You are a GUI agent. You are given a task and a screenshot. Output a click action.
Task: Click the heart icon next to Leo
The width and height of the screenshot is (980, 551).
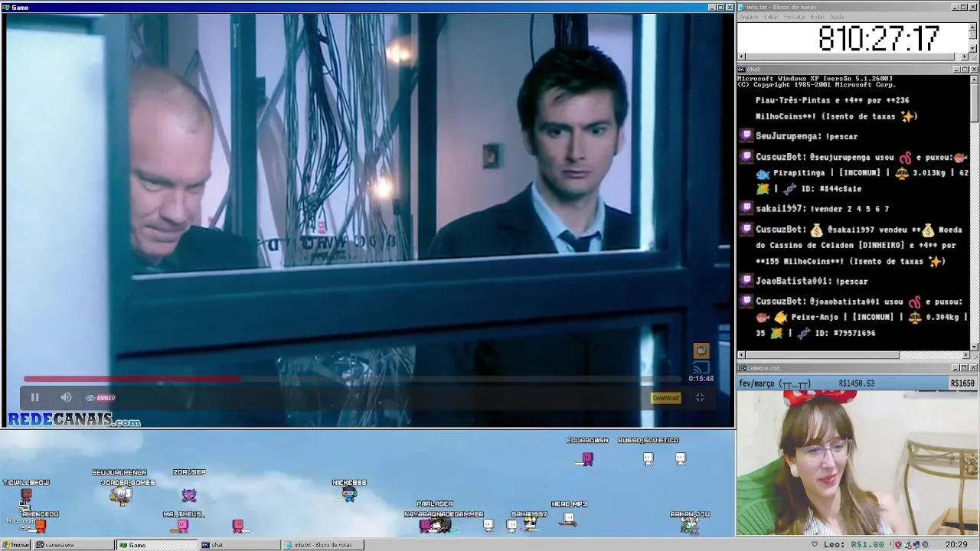815,545
